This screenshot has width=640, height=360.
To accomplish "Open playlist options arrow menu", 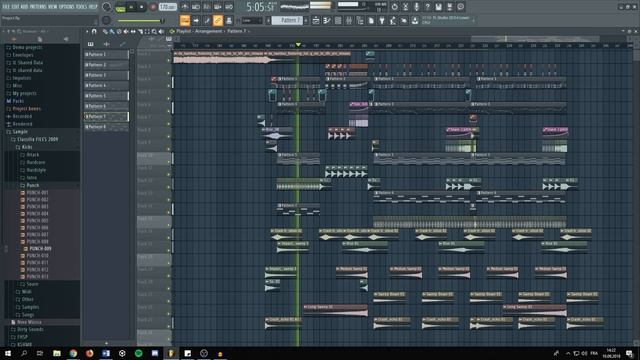I will 87,31.
